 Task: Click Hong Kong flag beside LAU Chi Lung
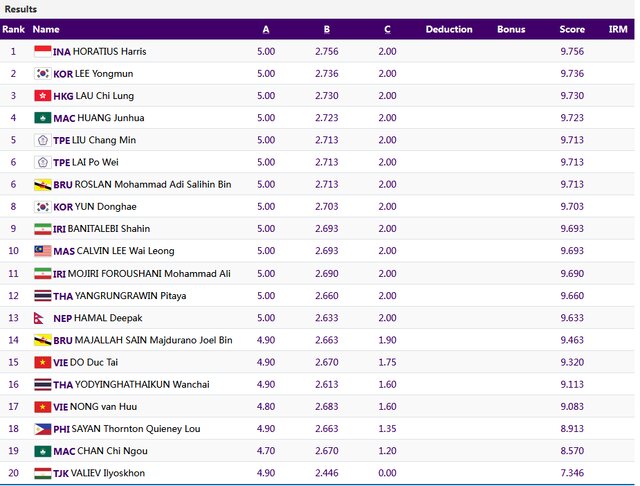pos(42,95)
